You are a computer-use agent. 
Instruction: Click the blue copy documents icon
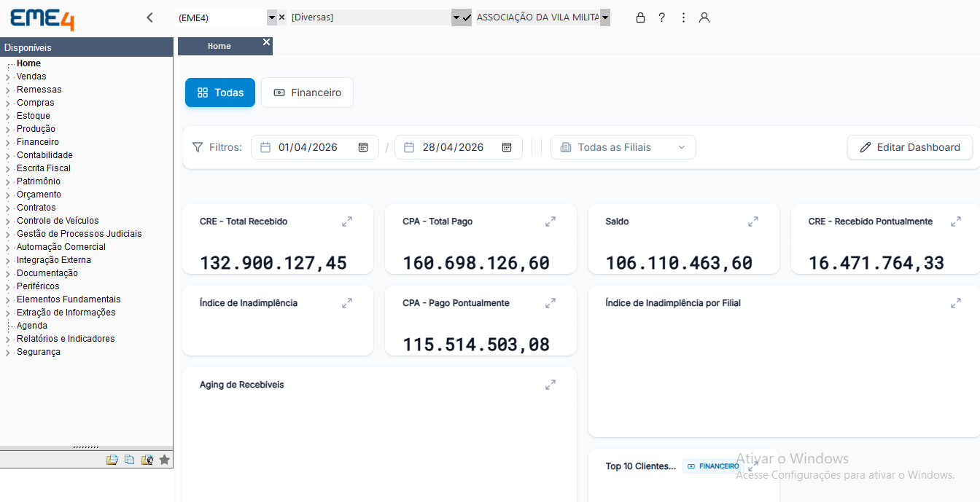pos(129,460)
